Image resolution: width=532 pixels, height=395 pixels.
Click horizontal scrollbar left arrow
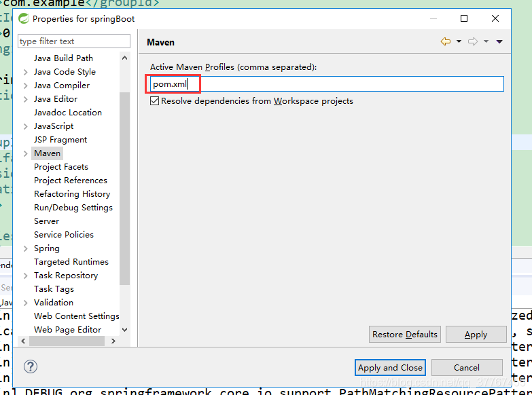[23, 341]
